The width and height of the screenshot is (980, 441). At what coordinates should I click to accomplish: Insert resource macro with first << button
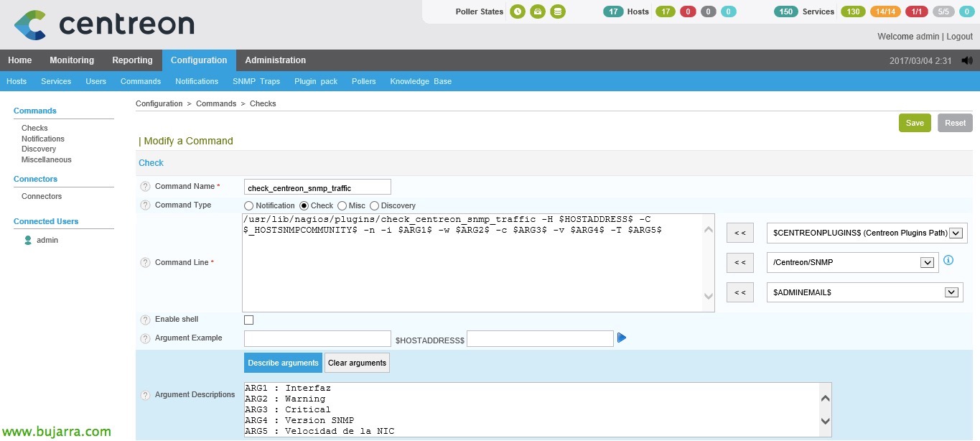(739, 233)
